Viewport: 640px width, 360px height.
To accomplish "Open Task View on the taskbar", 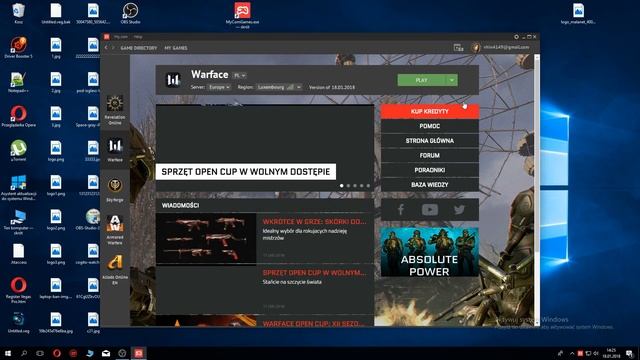I will point(40,353).
